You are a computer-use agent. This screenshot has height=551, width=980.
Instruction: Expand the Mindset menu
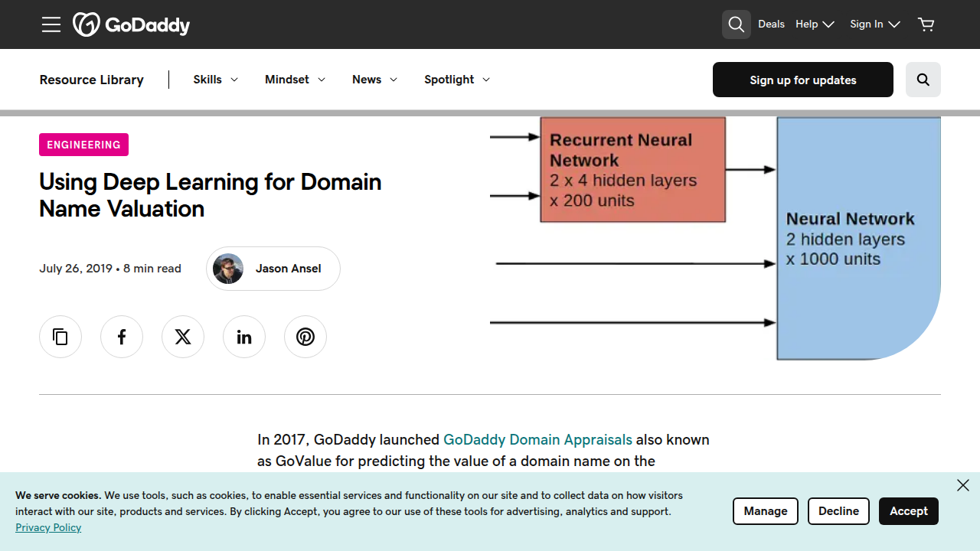point(296,80)
